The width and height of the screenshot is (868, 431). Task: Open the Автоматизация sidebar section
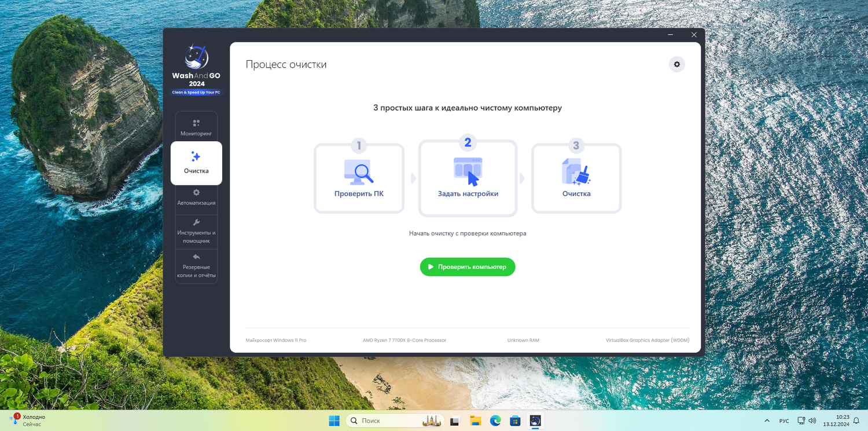[196, 198]
